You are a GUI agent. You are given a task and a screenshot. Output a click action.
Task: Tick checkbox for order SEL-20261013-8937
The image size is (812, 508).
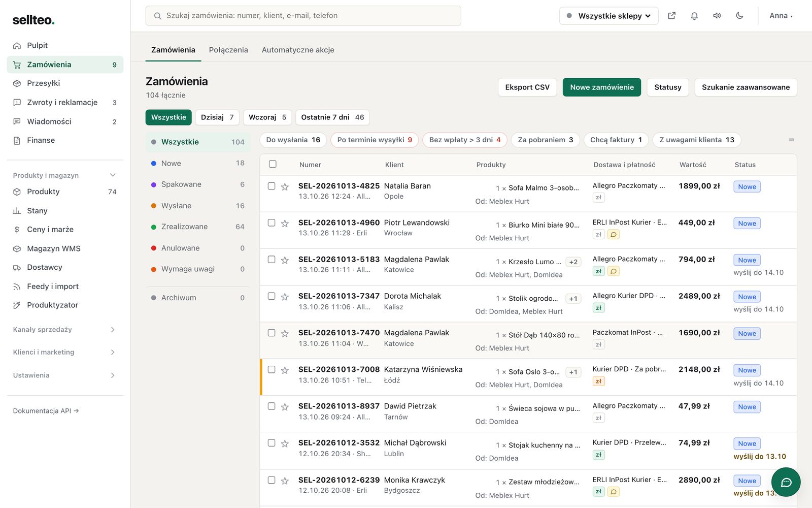(x=272, y=406)
